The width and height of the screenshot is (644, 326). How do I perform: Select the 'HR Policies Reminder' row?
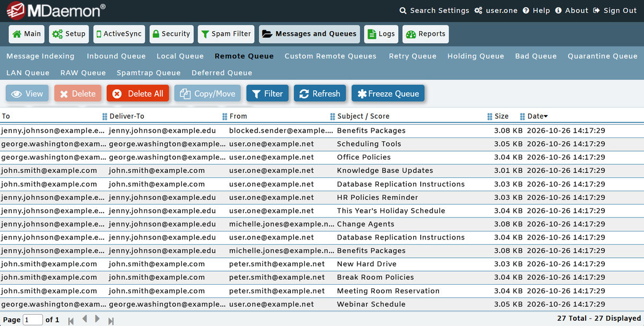pos(322,198)
